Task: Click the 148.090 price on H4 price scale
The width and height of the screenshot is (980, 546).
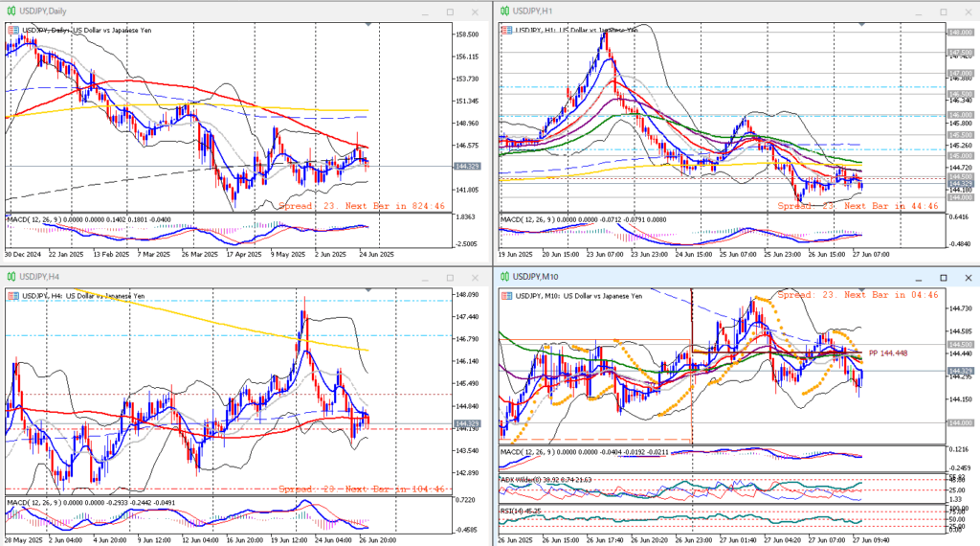Action: [x=468, y=295]
